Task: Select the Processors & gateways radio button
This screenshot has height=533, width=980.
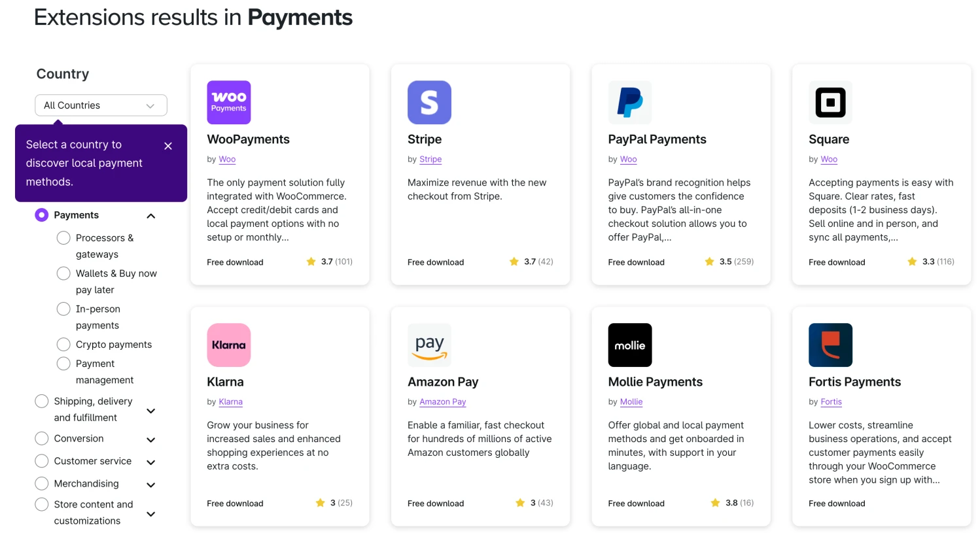Action: 63,238
